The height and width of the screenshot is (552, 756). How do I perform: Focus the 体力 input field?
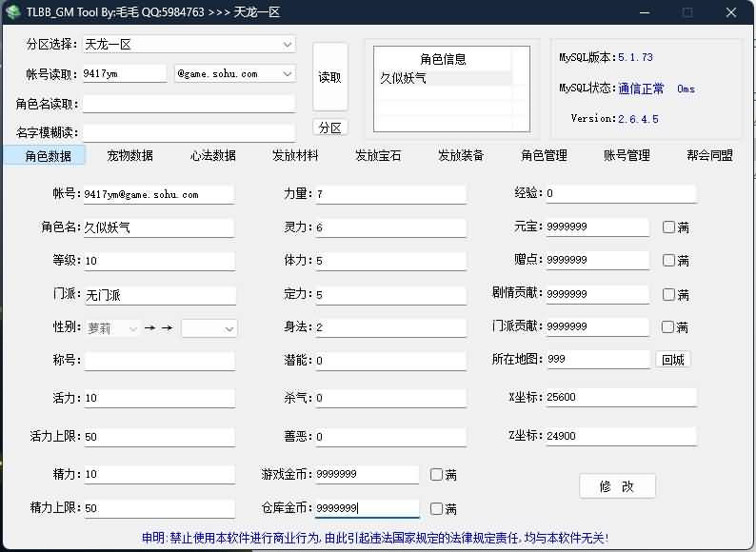tap(391, 262)
